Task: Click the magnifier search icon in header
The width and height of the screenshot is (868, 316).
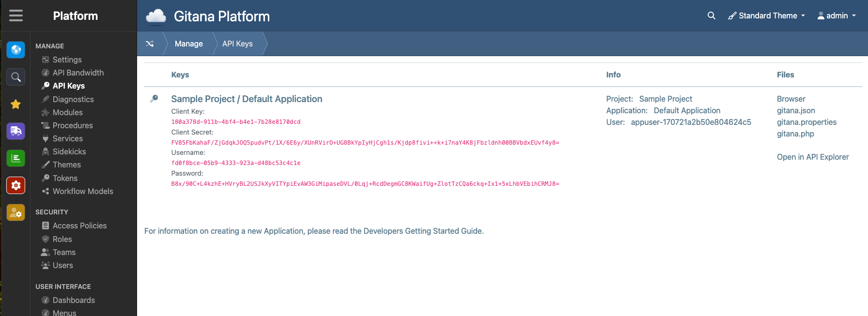Action: [x=711, y=15]
